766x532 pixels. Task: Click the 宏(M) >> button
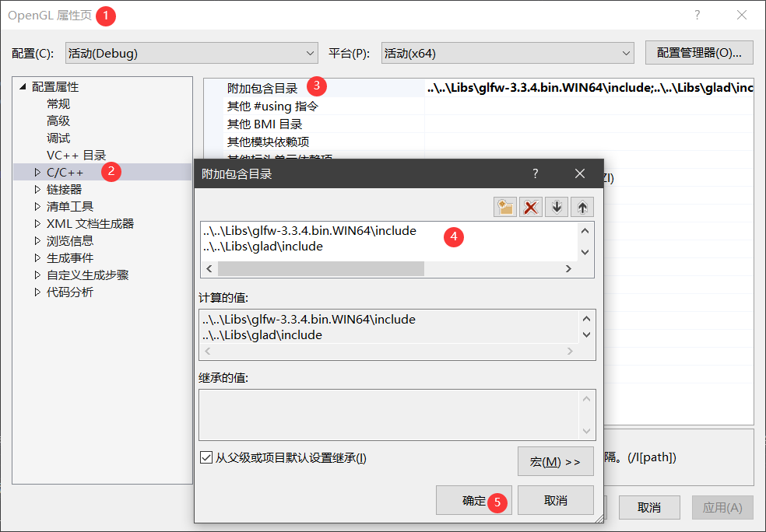tap(556, 461)
